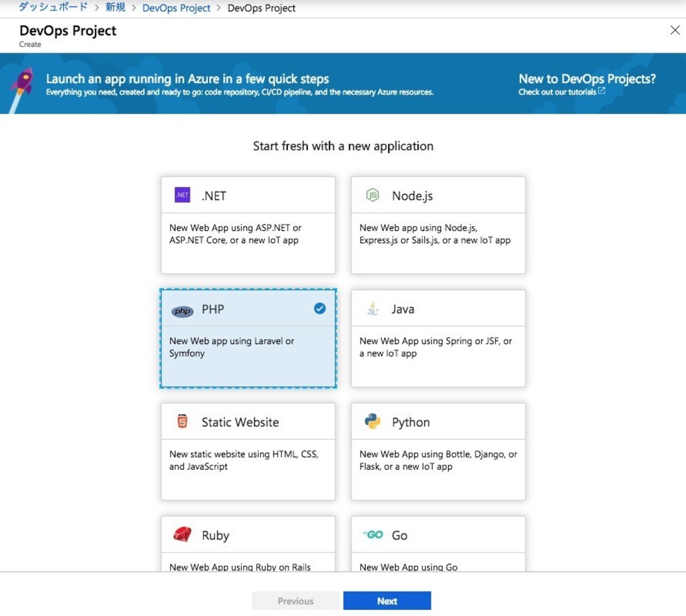The width and height of the screenshot is (686, 616).
Task: Click the chevron after the 新規 breadcrumb
Action: point(134,8)
